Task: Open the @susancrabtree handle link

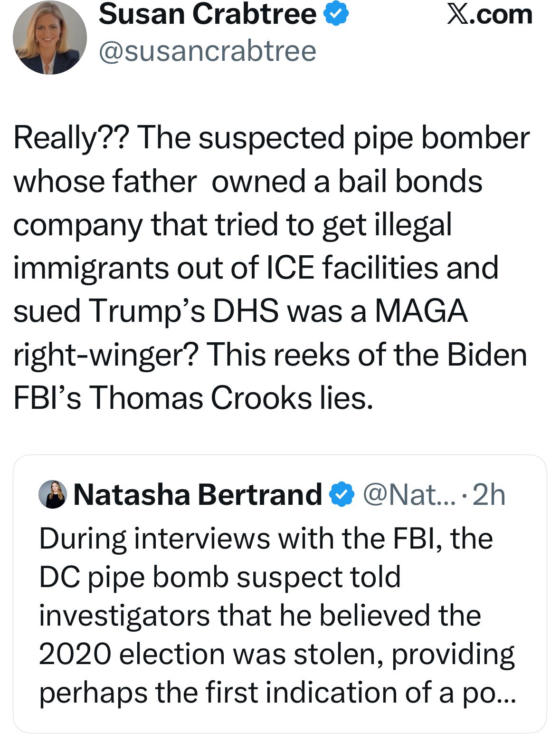Action: tap(207, 50)
